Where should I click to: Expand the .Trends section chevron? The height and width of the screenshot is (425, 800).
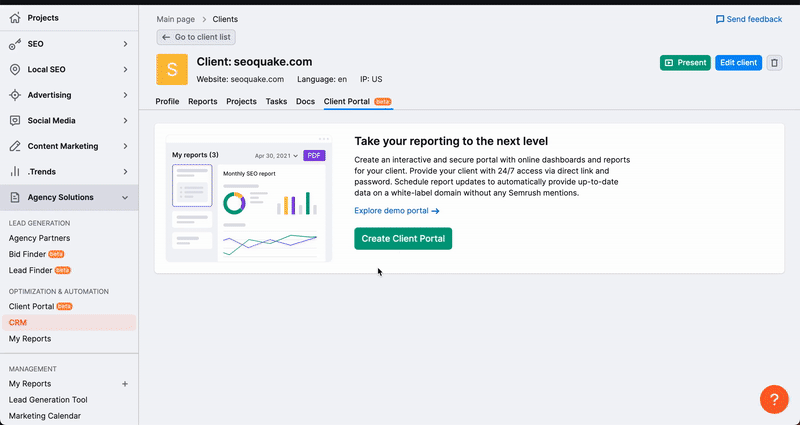coord(125,171)
